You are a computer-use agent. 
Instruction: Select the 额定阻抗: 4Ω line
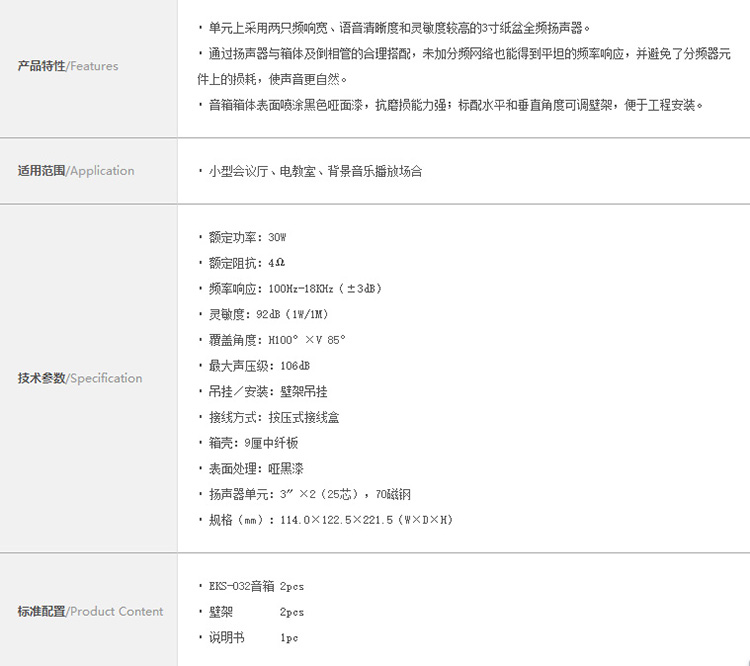(x=246, y=263)
